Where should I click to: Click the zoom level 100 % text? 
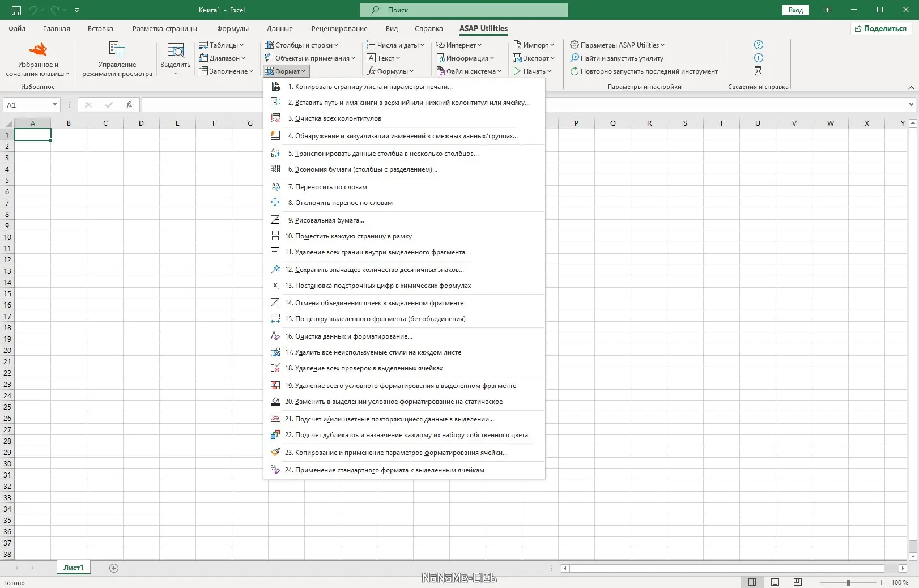coord(900,582)
